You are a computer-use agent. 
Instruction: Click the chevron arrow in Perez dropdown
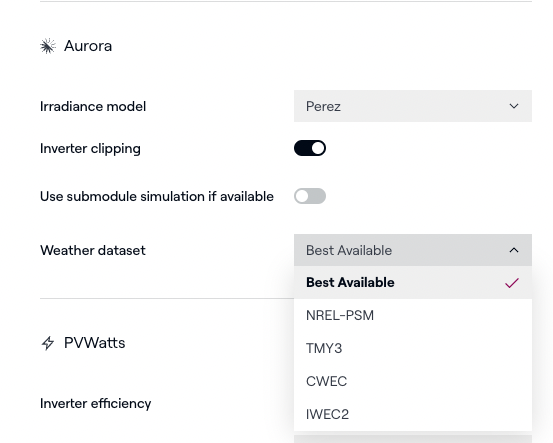(514, 106)
